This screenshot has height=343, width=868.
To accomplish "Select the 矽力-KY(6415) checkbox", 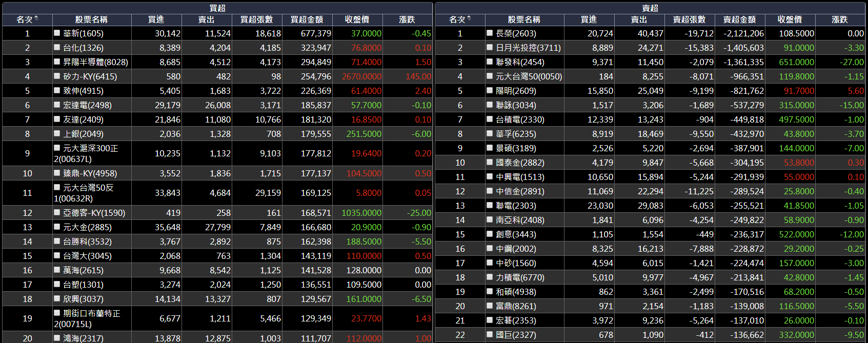I will pos(57,76).
